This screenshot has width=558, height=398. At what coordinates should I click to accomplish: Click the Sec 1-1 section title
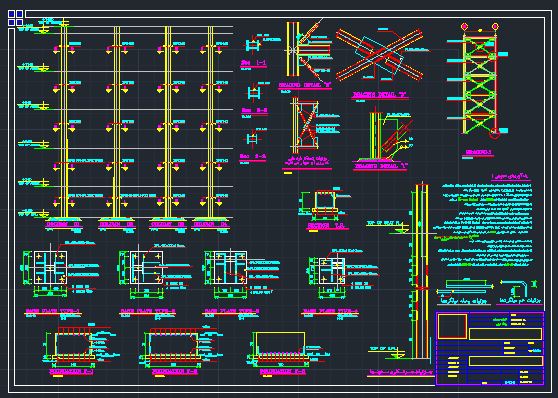254,63
